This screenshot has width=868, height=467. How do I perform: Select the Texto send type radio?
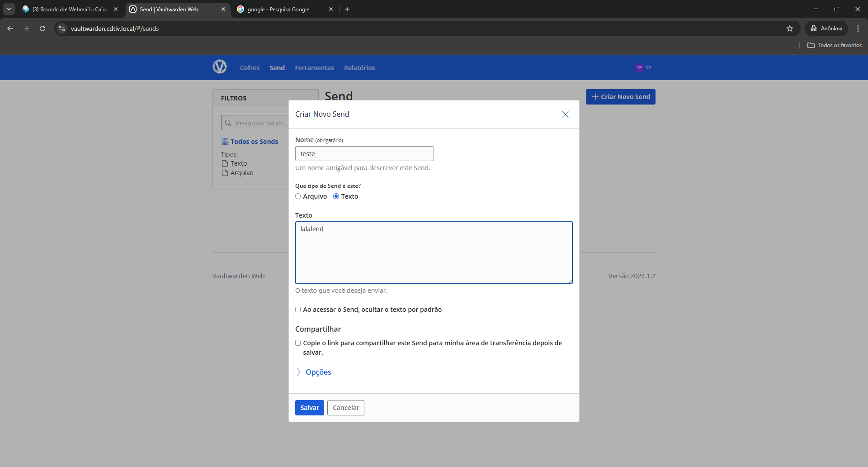(x=336, y=196)
